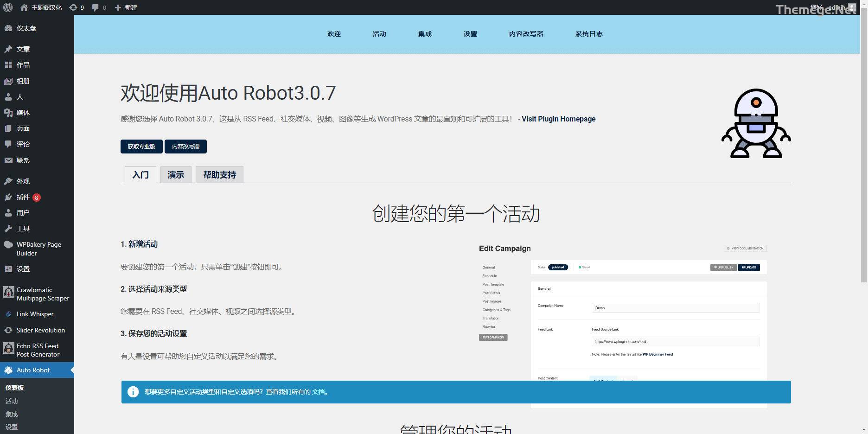The image size is (868, 434).
Task: Click the sidebar 设置 sliders icon
Action: (8, 269)
